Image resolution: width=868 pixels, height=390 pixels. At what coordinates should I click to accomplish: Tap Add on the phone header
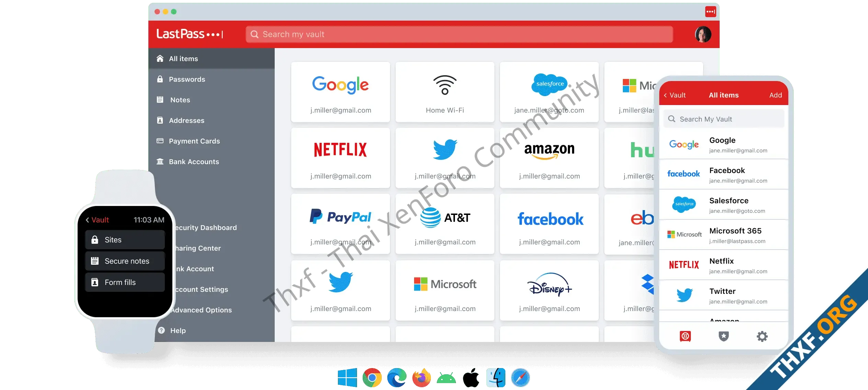click(775, 95)
